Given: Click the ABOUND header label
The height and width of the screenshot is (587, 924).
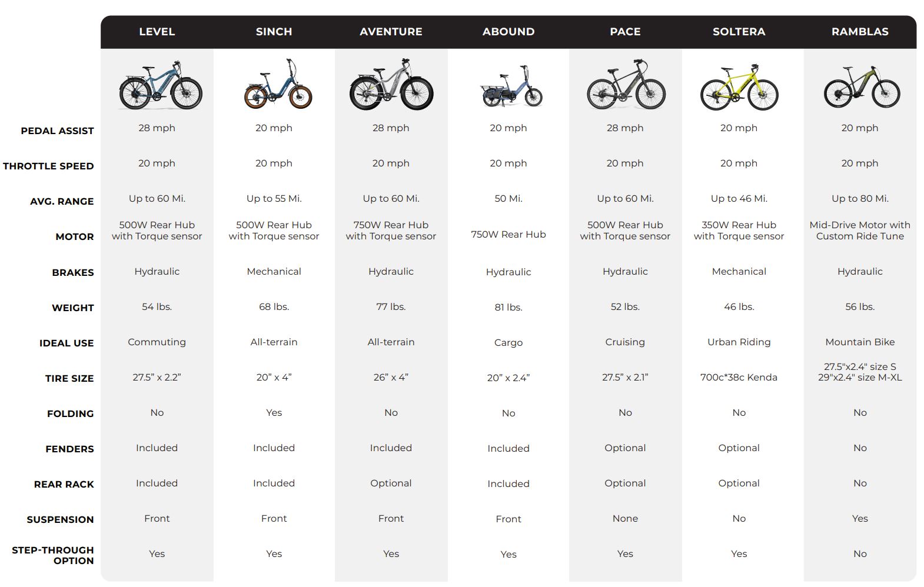Looking at the screenshot, I should 508,32.
